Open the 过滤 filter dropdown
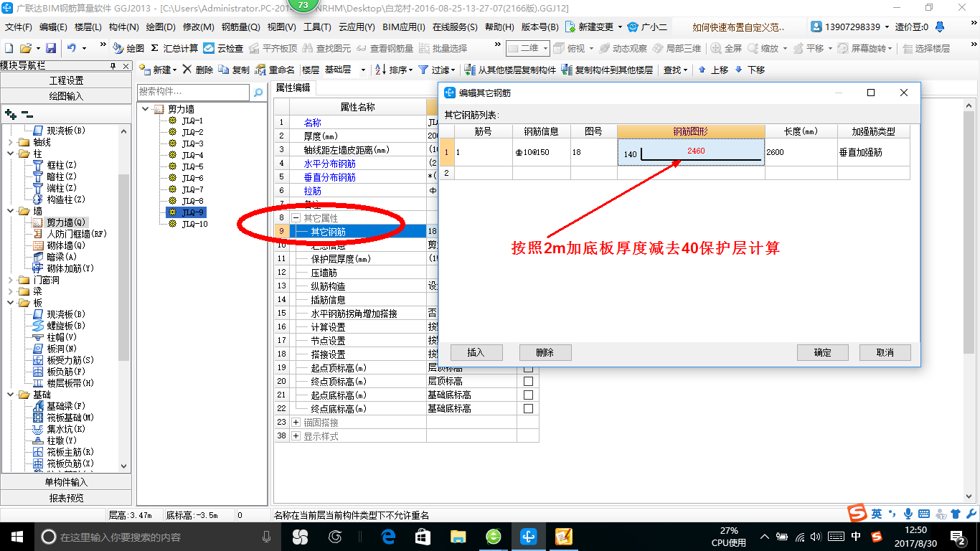 pyautogui.click(x=437, y=70)
